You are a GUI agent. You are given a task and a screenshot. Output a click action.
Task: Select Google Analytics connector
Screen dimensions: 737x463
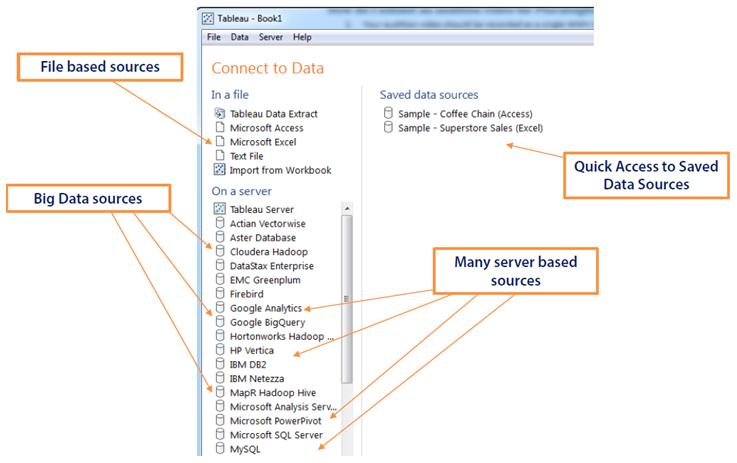(266, 308)
